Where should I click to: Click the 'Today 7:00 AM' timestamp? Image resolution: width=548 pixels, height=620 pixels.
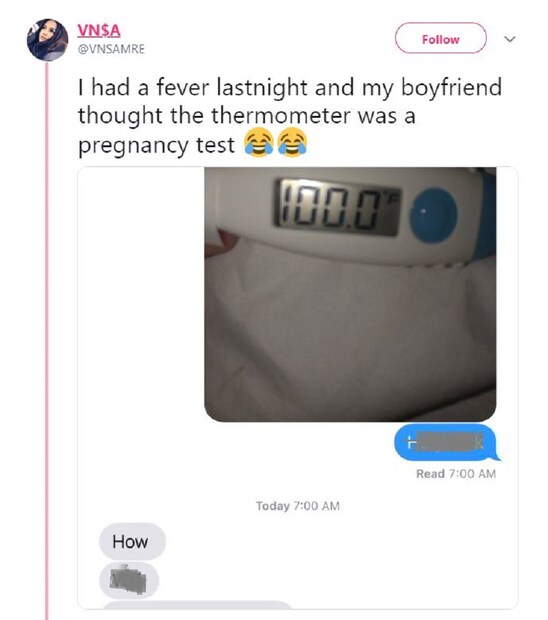click(x=298, y=506)
